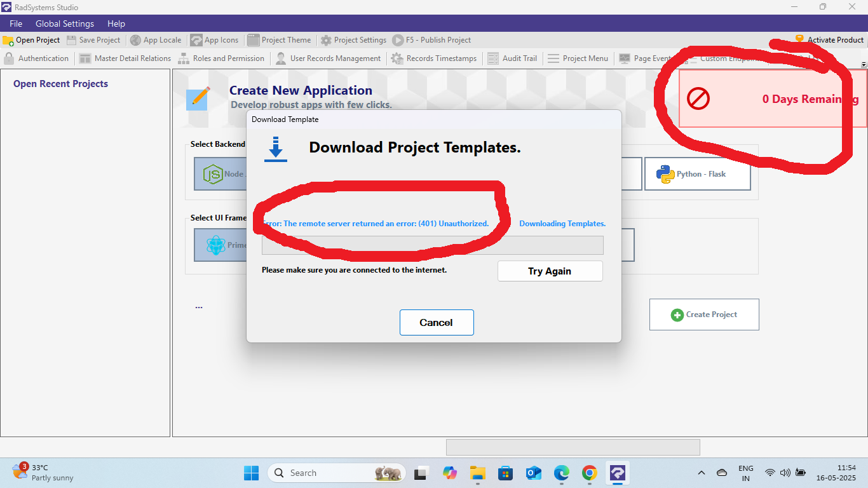Open Microsoft Store from the taskbar
This screenshot has width=868, height=488.
click(506, 473)
